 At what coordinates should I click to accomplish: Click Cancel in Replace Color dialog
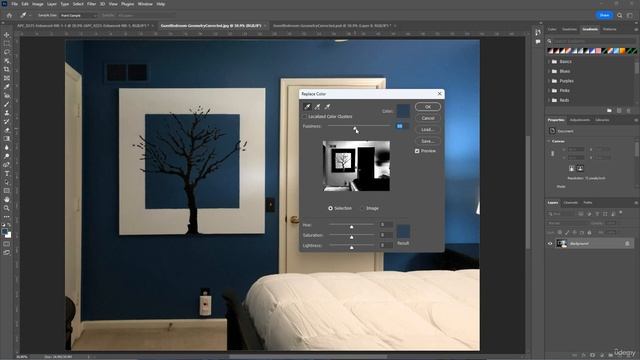click(428, 118)
